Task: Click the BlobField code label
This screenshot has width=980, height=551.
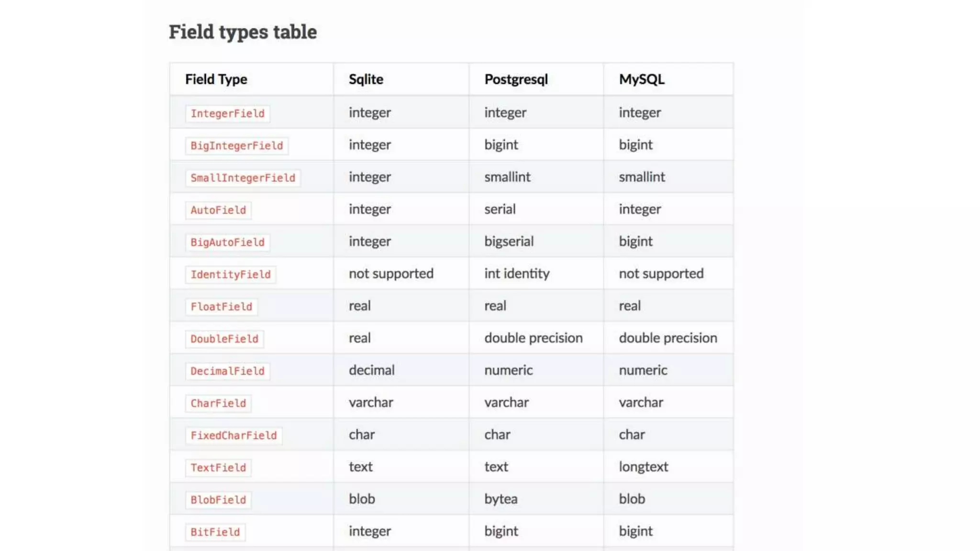Action: click(x=218, y=500)
